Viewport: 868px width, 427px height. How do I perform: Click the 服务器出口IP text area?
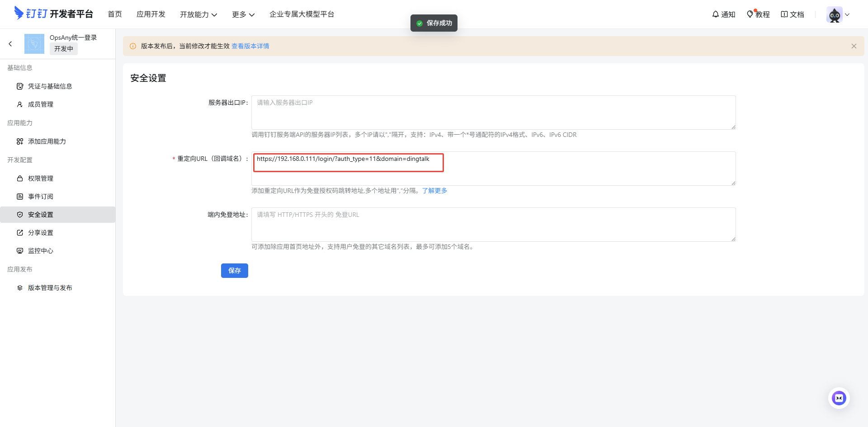tap(493, 113)
